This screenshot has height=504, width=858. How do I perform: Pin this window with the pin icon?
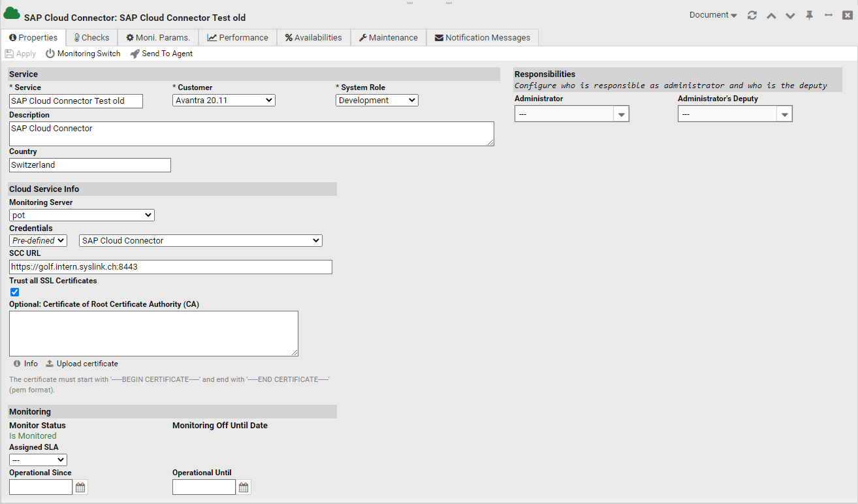810,15
